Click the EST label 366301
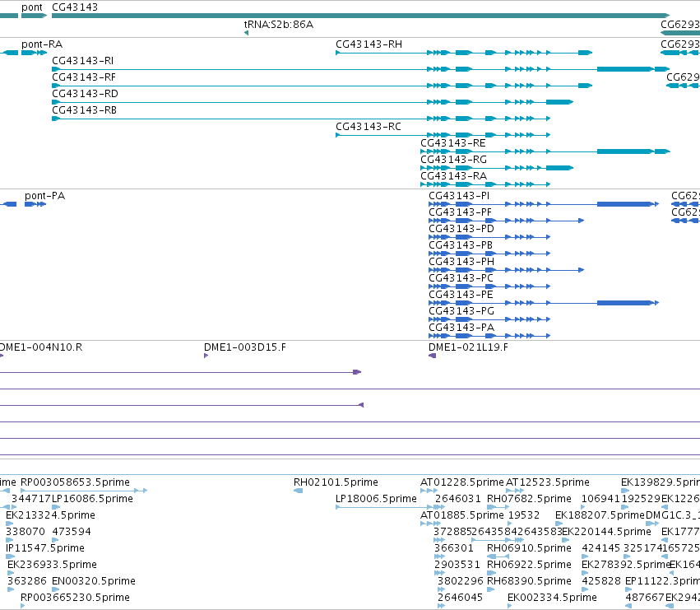The image size is (700, 610). pos(454,548)
